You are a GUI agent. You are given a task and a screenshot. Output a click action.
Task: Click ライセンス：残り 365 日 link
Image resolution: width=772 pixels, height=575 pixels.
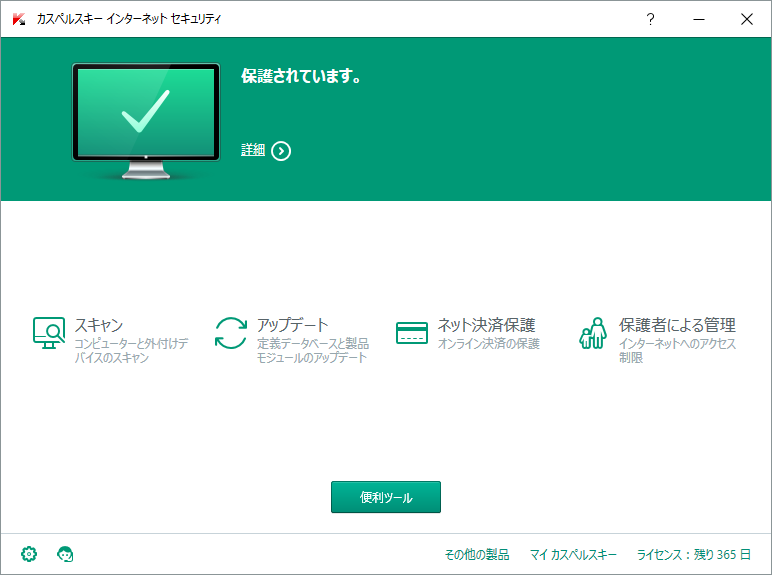[693, 555]
